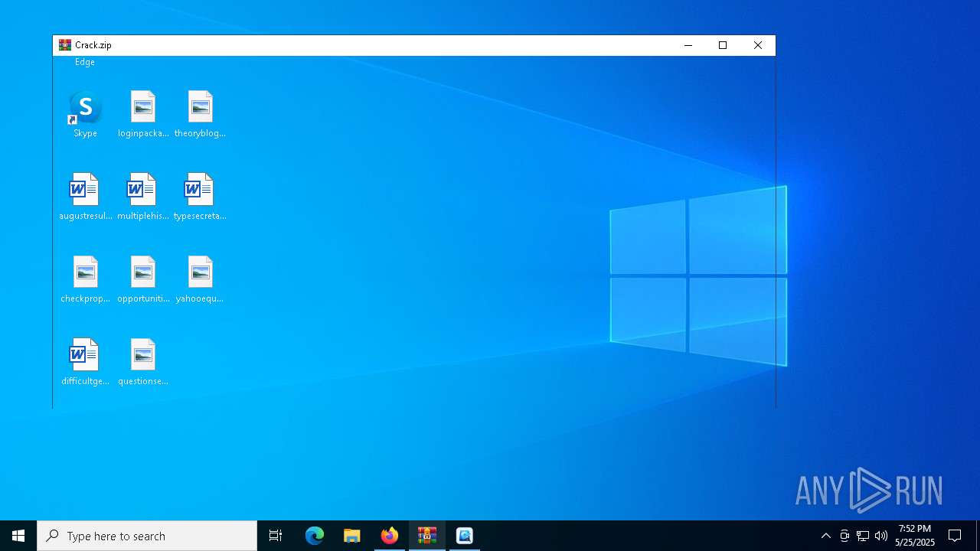Screen dimensions: 980x551
Task: Click the taskbar search box
Action: 147,536
